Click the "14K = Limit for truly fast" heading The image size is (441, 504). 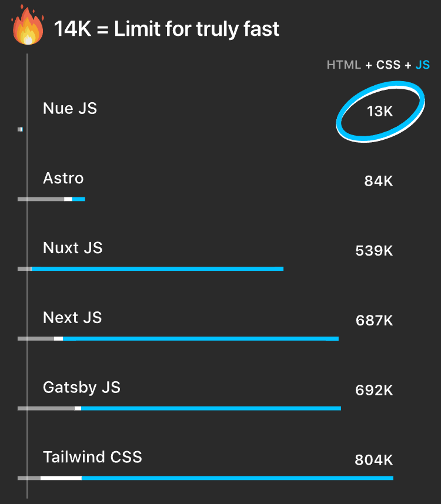[167, 29]
